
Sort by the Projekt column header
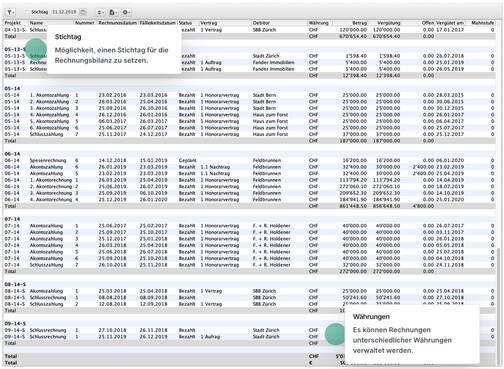tap(13, 23)
